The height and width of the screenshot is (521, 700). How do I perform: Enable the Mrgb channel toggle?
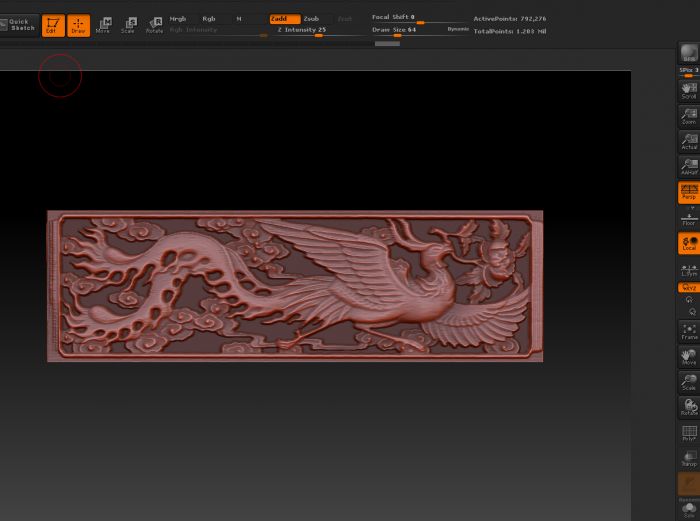178,19
